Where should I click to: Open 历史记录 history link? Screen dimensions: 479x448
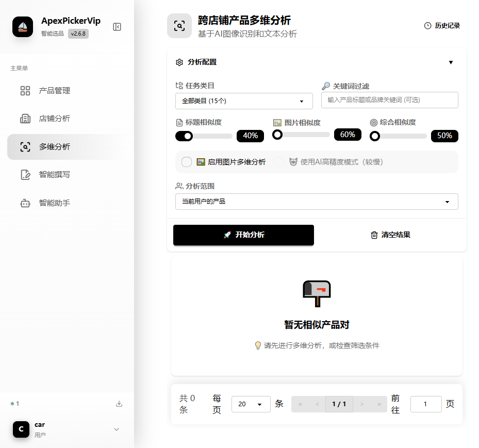(442, 26)
